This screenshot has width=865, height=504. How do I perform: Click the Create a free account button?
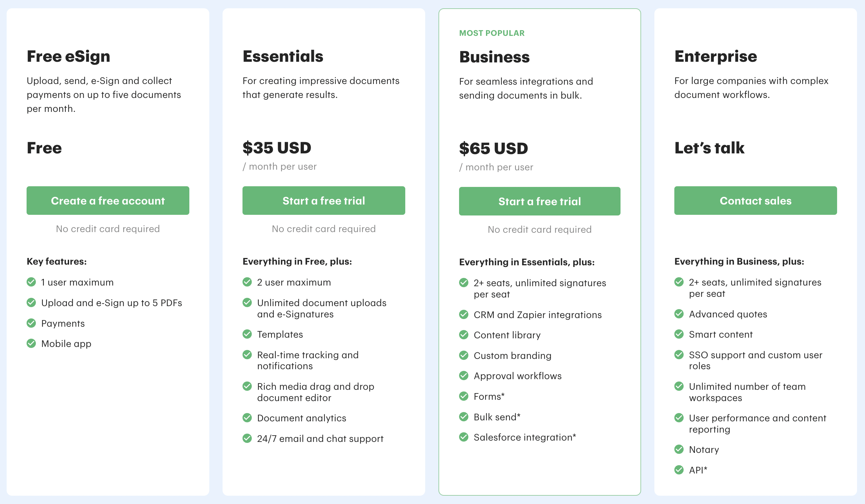click(108, 201)
